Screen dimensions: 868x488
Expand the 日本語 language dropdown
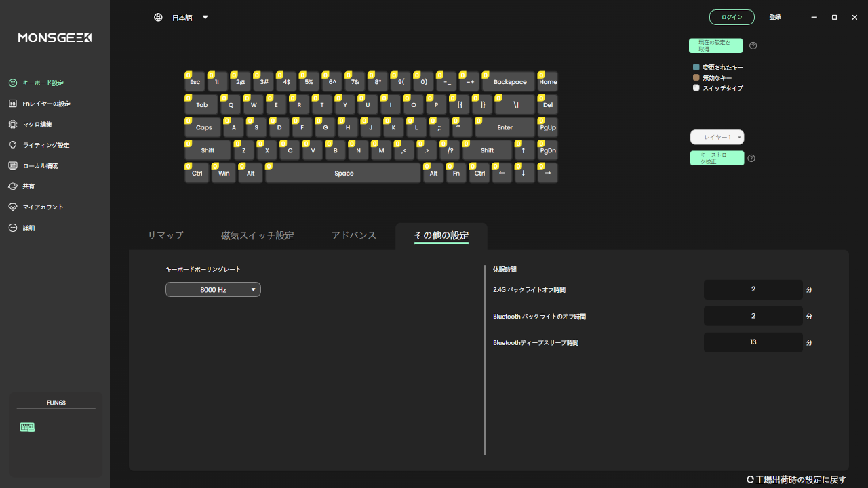[205, 18]
